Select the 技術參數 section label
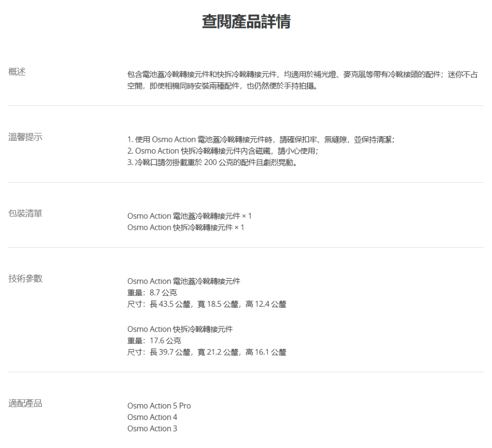 coord(25,279)
